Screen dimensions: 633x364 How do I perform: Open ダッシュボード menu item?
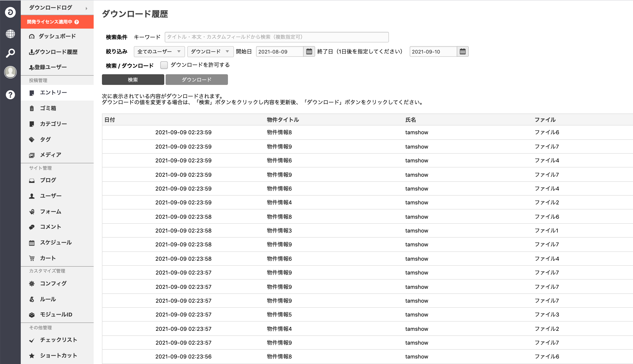57,36
